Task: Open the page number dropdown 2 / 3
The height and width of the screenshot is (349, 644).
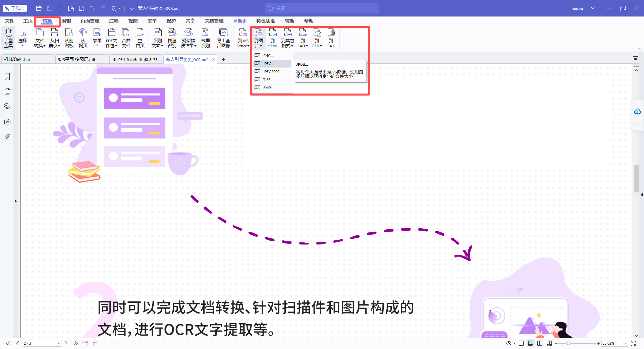Action: click(x=59, y=343)
